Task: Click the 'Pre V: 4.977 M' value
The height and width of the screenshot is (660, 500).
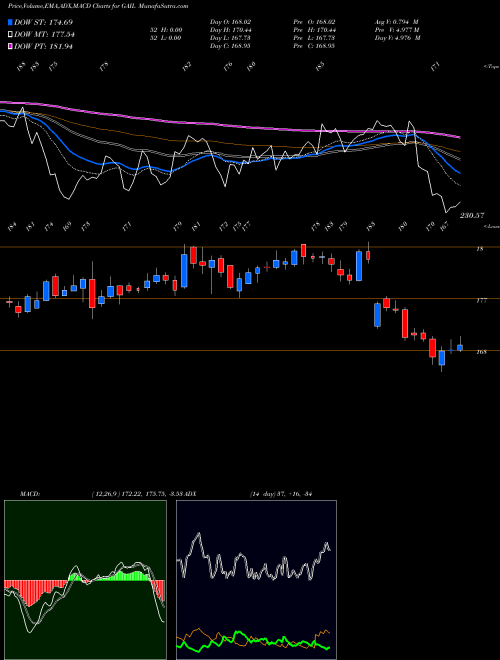Action: pyautogui.click(x=397, y=30)
